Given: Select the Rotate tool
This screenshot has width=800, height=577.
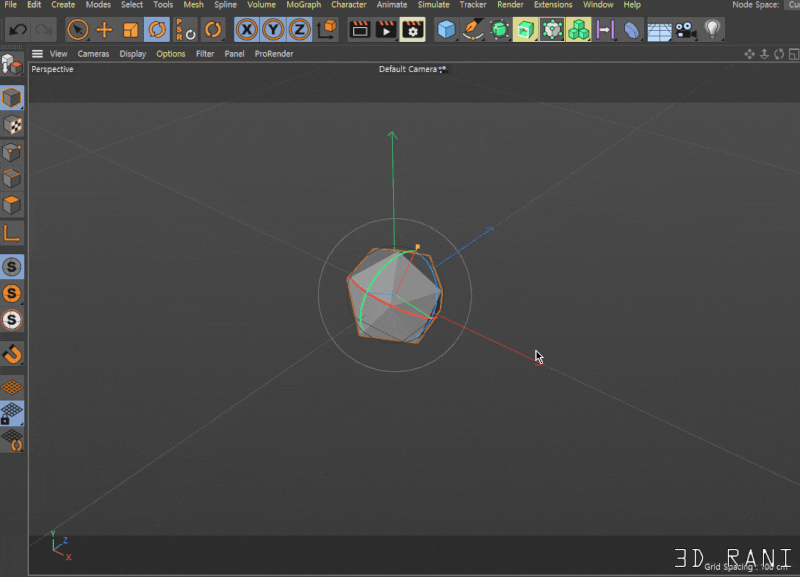Looking at the screenshot, I should [156, 30].
